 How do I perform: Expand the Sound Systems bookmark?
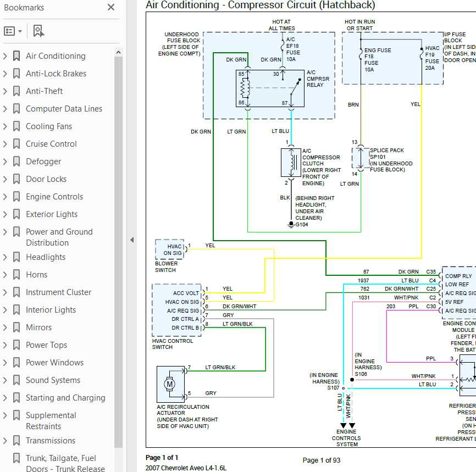5,381
